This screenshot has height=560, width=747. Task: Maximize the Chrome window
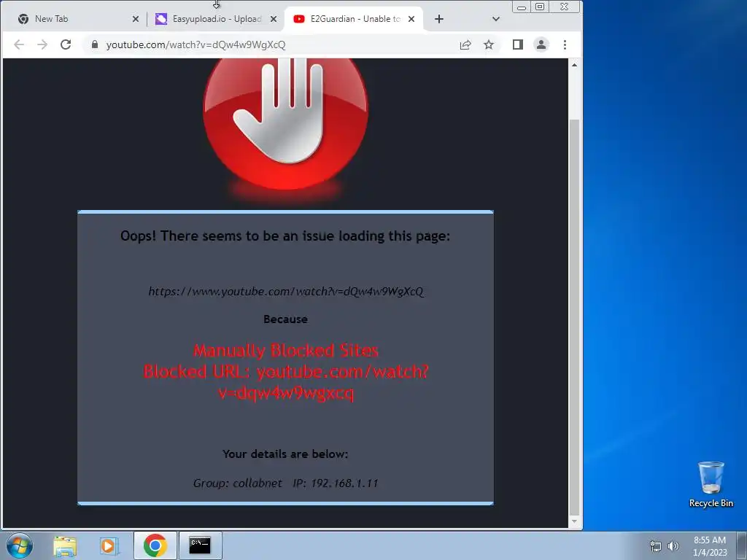click(540, 7)
